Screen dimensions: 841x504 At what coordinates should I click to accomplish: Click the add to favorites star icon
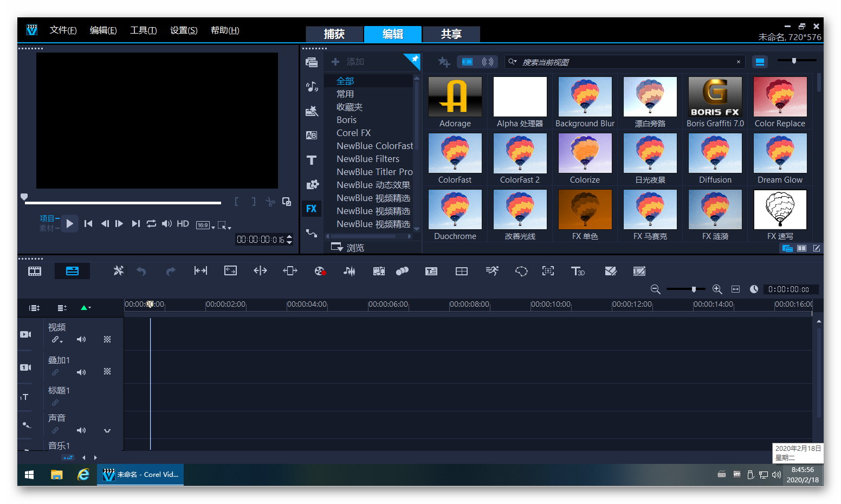click(444, 62)
